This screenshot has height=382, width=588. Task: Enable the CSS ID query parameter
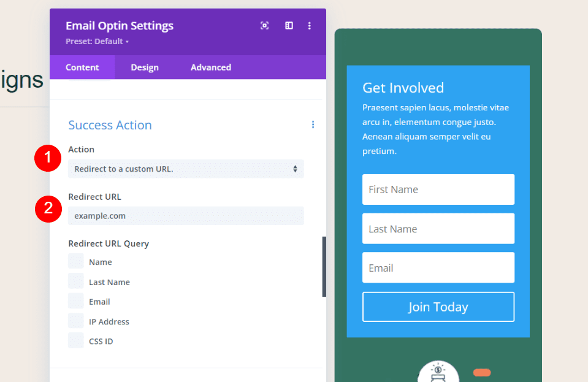pyautogui.click(x=75, y=340)
